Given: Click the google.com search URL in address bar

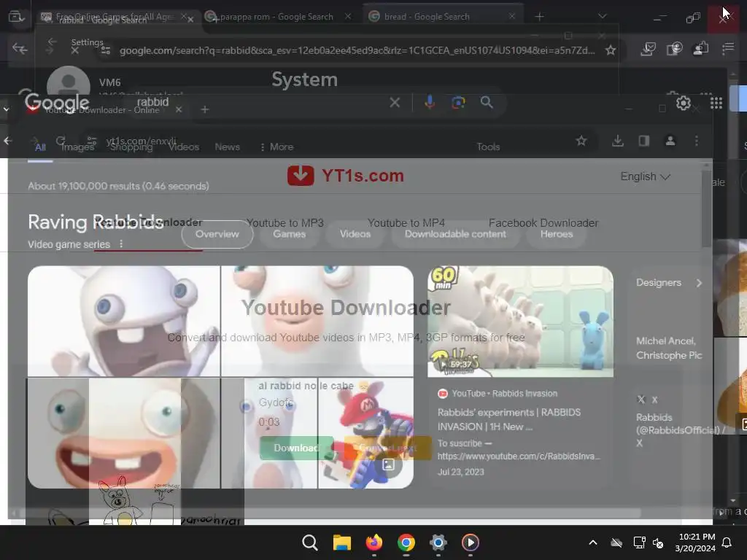Looking at the screenshot, I should click(357, 50).
